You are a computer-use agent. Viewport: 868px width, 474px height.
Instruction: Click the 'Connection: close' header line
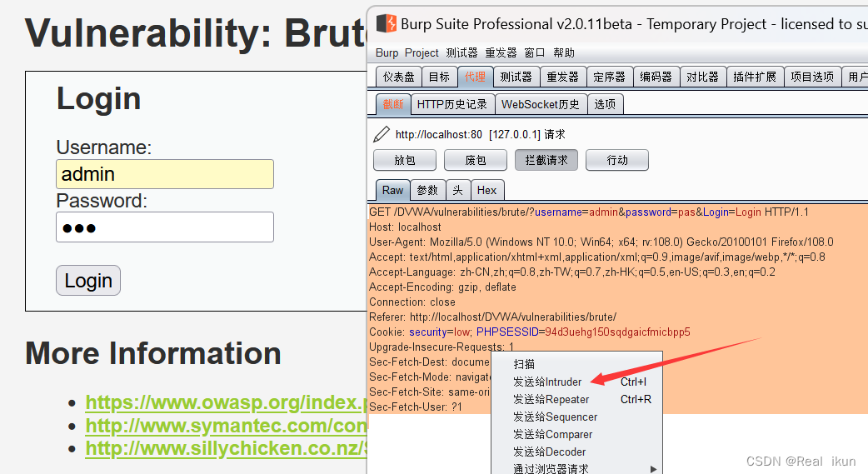click(x=412, y=302)
